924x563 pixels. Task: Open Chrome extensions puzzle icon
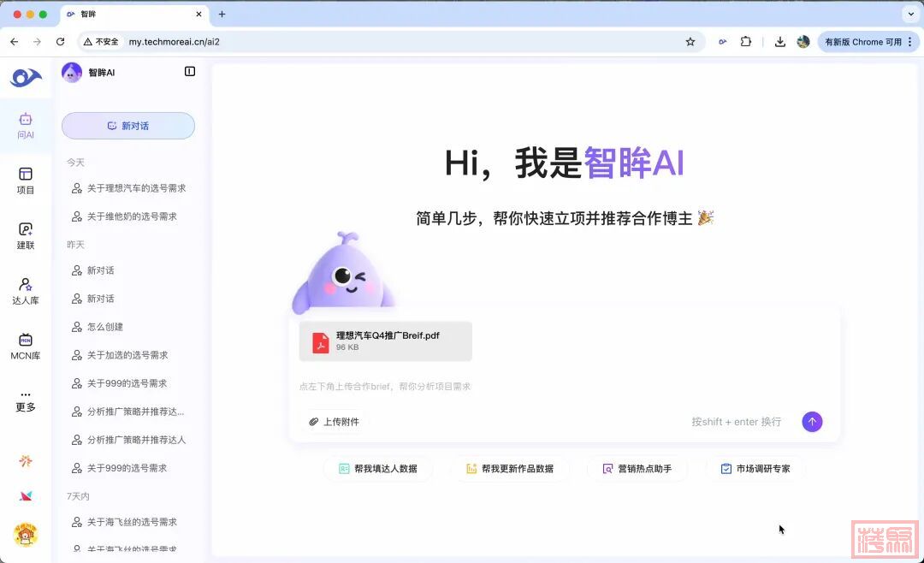[746, 42]
